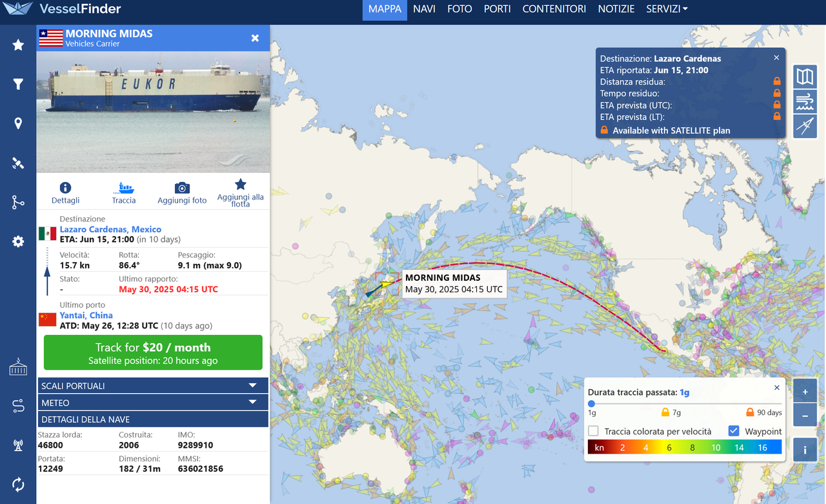
Task: Click the EUKOR ship photo thumbnail
Action: point(153,112)
